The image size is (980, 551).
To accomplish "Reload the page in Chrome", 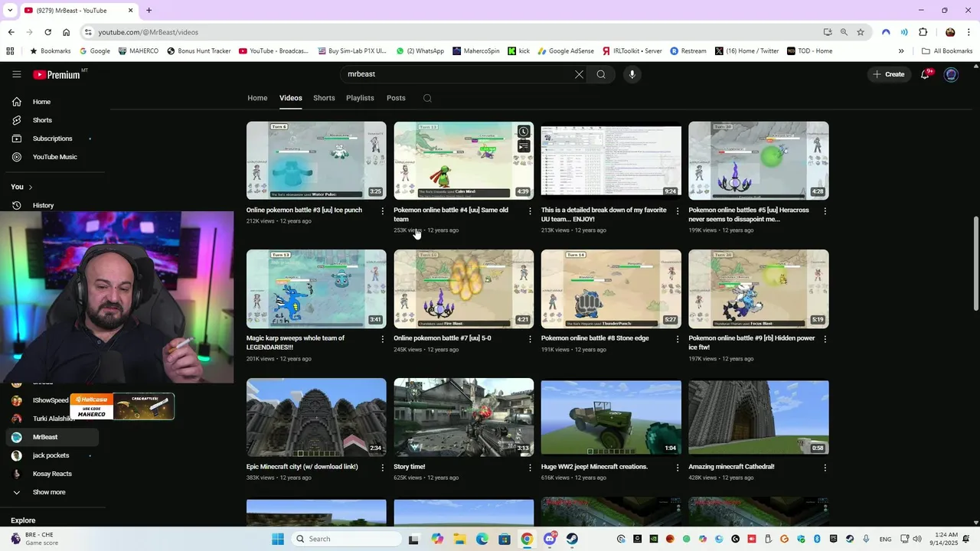I will pyautogui.click(x=47, y=32).
